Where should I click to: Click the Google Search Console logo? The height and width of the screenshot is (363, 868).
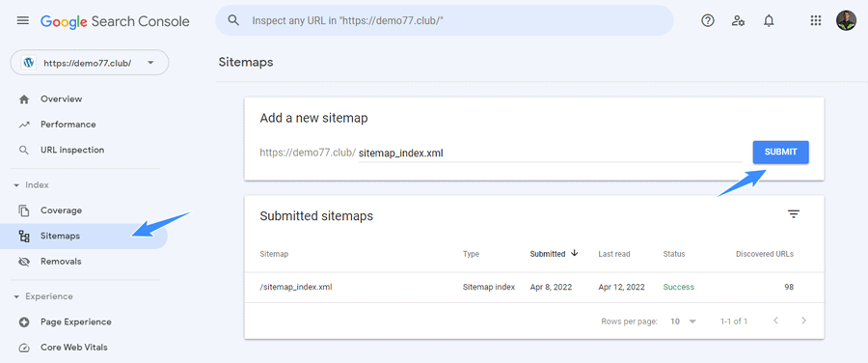(x=115, y=21)
